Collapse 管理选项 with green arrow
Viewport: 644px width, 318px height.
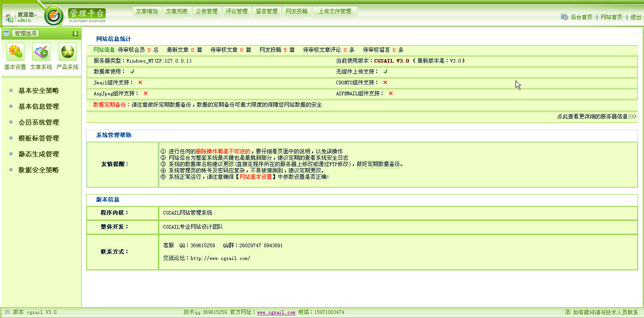(x=75, y=33)
